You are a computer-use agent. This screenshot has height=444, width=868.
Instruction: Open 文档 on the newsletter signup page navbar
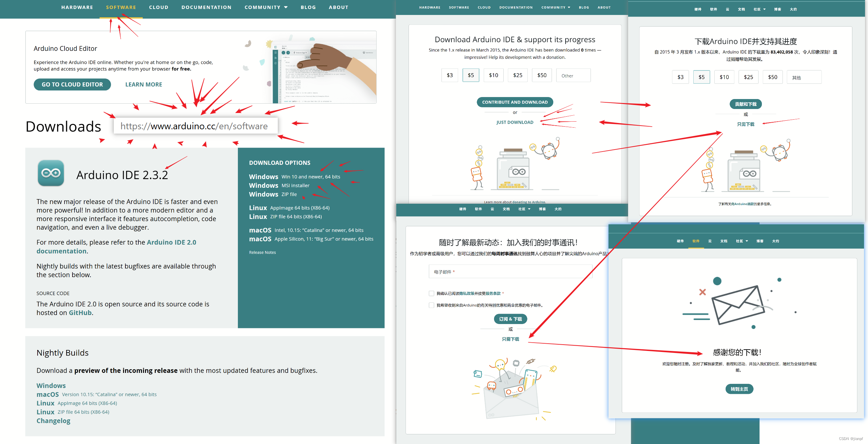[x=506, y=209]
